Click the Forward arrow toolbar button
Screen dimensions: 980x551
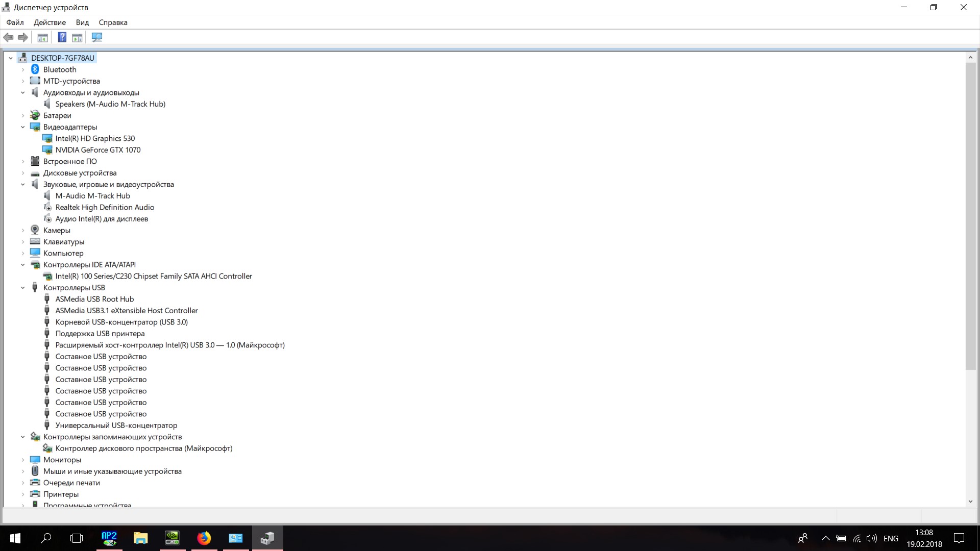[23, 37]
